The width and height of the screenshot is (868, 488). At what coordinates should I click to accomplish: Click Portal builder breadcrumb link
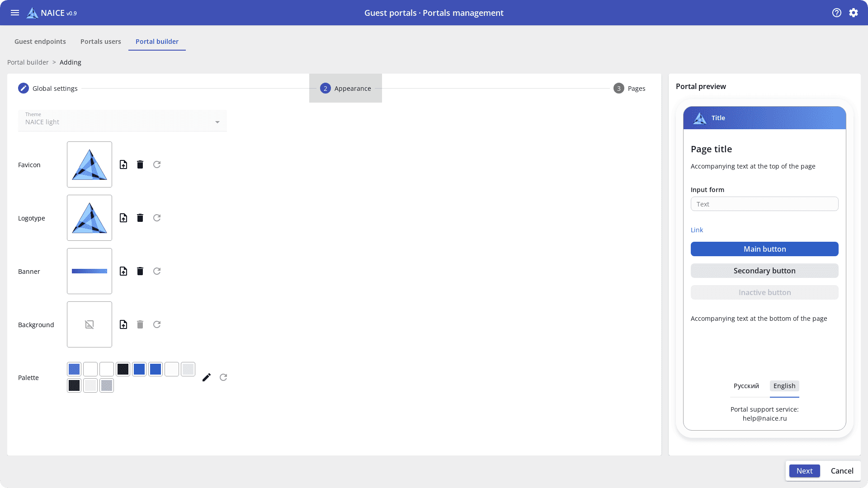click(x=28, y=62)
